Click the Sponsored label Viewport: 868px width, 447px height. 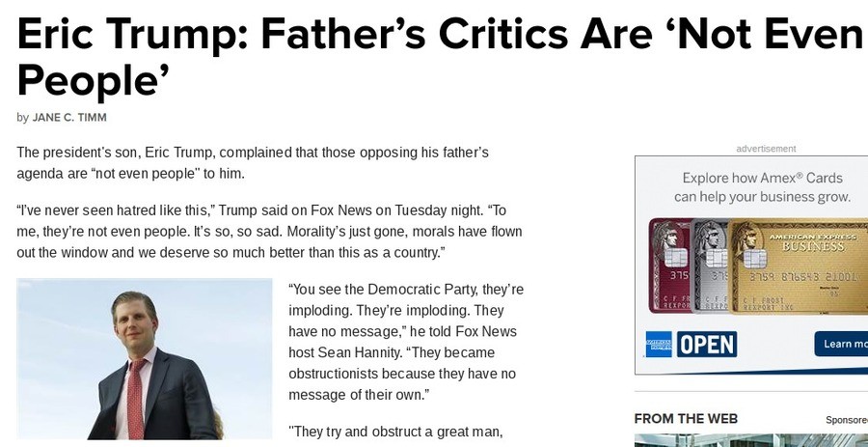click(x=847, y=420)
